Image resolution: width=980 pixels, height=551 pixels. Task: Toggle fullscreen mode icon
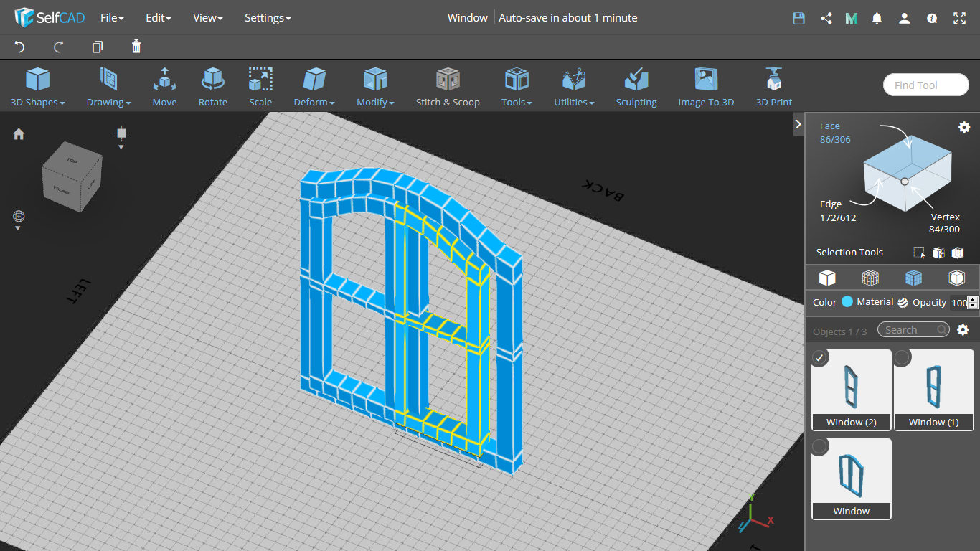960,18
